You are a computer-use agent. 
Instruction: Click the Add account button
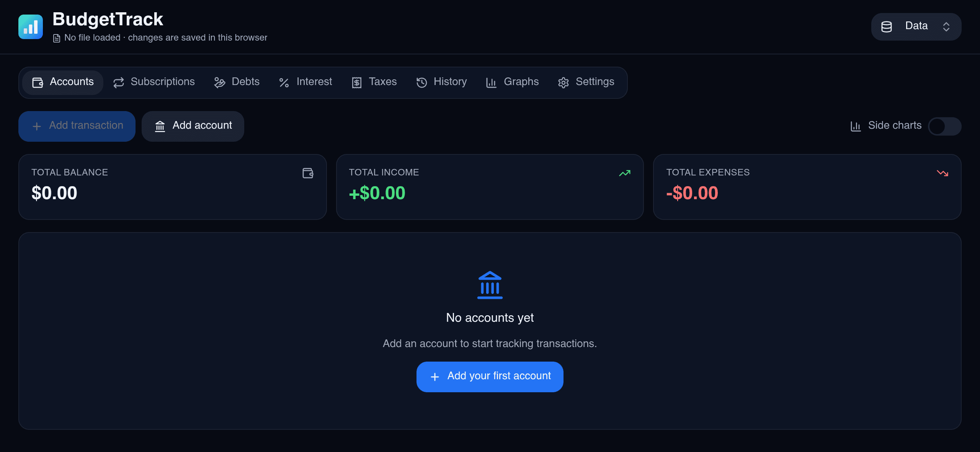(193, 126)
